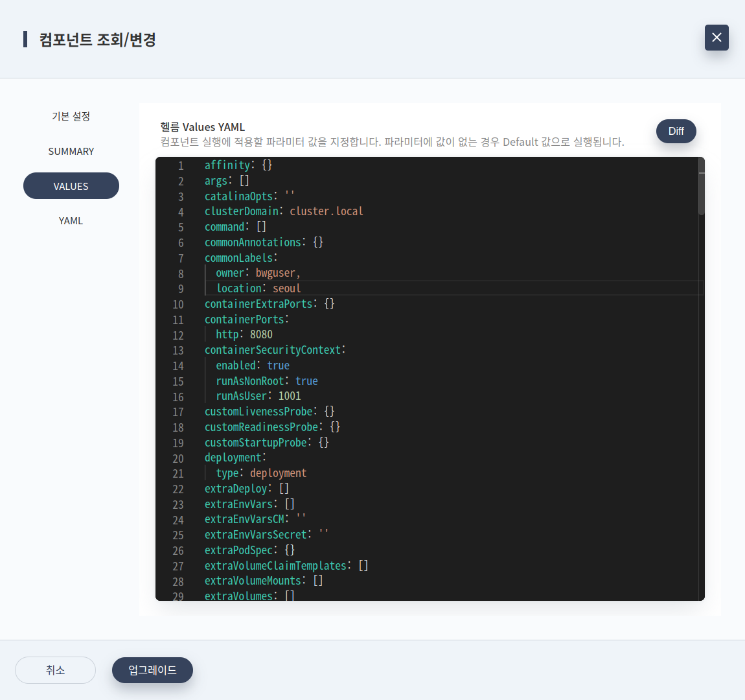The width and height of the screenshot is (745, 700).
Task: Cancel with the 취소 button
Action: click(55, 670)
